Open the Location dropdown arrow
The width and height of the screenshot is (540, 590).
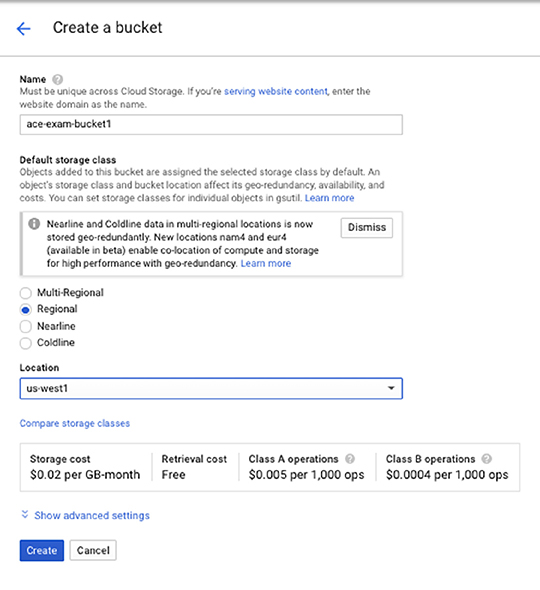coord(391,388)
